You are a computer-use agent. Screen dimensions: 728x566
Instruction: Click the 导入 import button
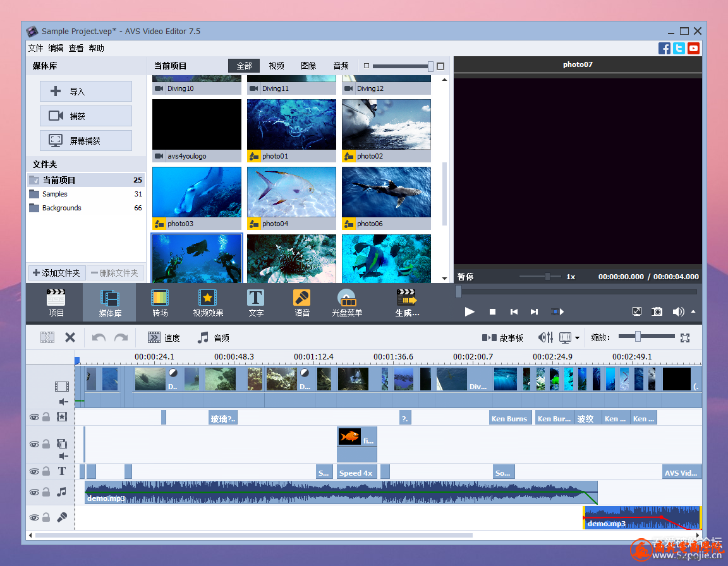click(x=86, y=92)
